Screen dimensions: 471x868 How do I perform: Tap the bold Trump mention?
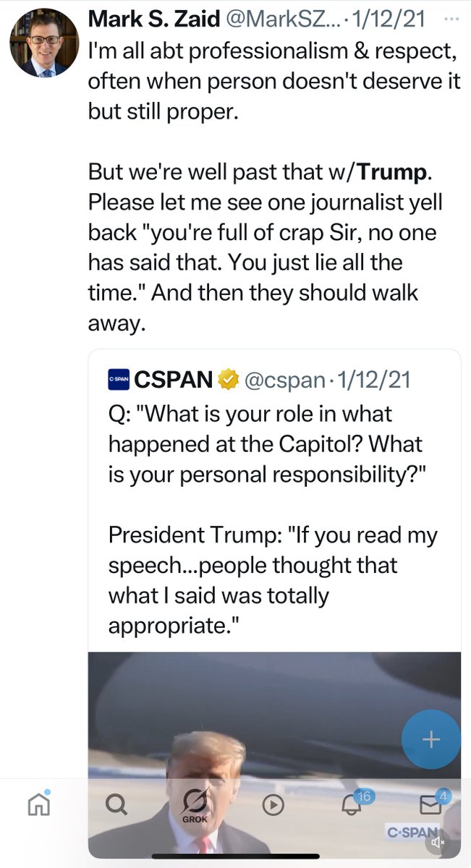(390, 171)
